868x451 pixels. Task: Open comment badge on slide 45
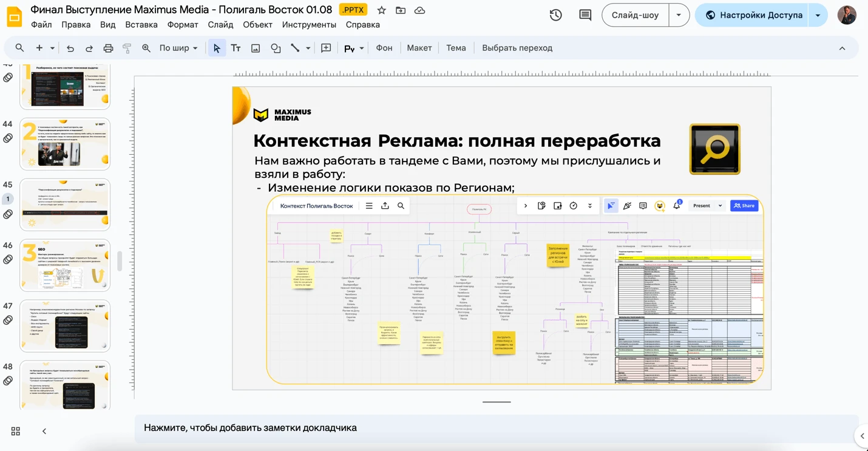coord(8,199)
